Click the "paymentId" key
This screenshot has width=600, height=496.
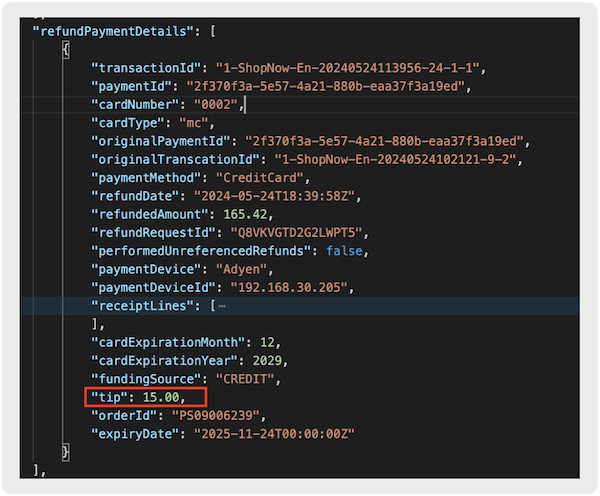click(131, 86)
